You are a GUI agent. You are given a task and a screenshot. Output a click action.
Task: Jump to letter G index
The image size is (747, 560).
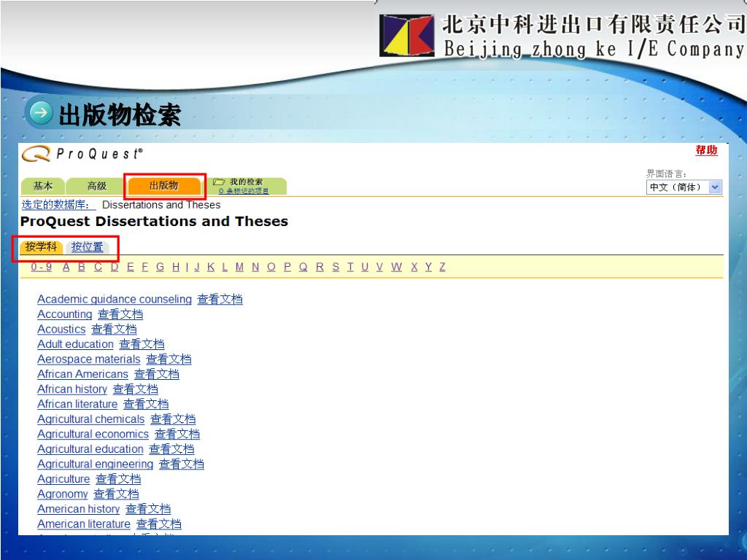[160, 267]
